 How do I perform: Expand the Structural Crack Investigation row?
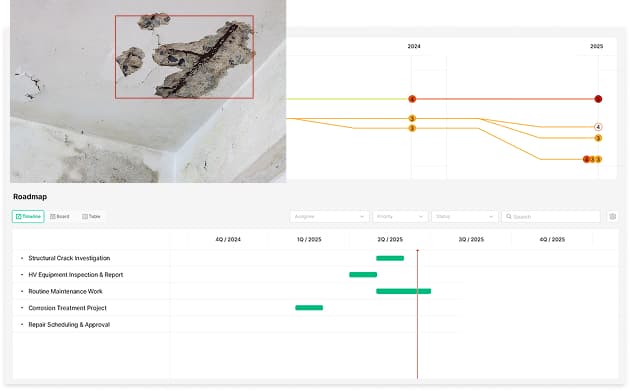[x=22, y=258]
